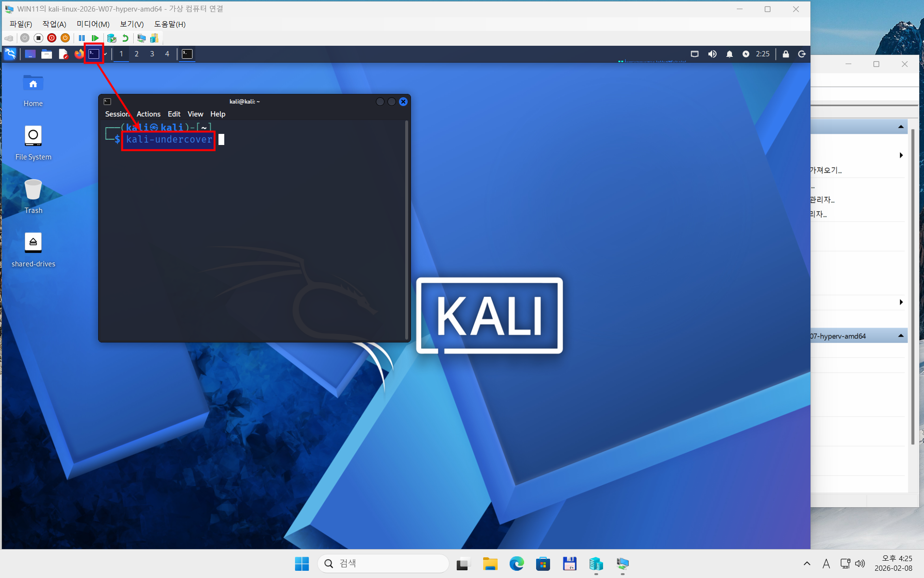Click the enhanced session mode toolbar icon

(141, 38)
